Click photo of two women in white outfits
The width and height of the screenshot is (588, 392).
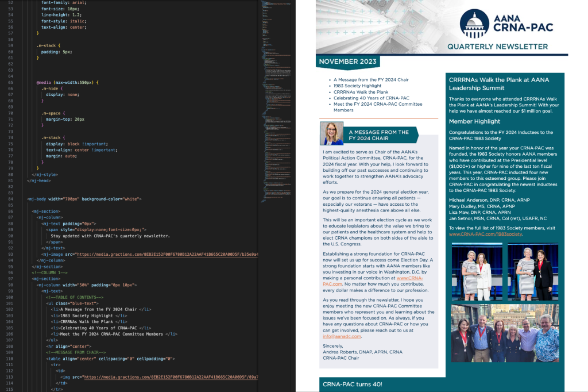coord(477,271)
